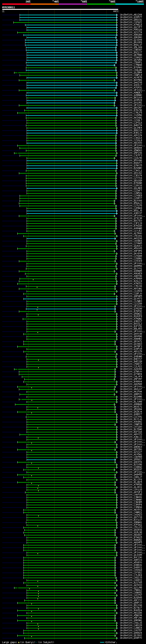Click the query end position 443
146x644 pixels.
coord(115,11)
